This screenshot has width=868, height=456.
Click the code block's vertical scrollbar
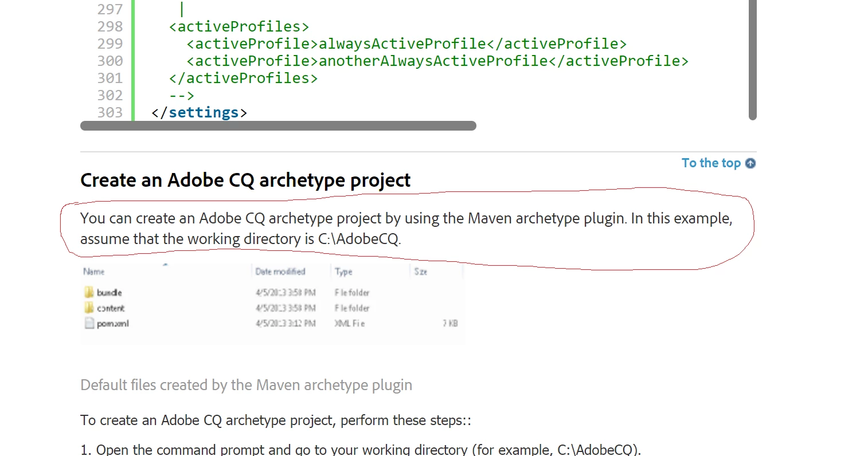[753, 60]
